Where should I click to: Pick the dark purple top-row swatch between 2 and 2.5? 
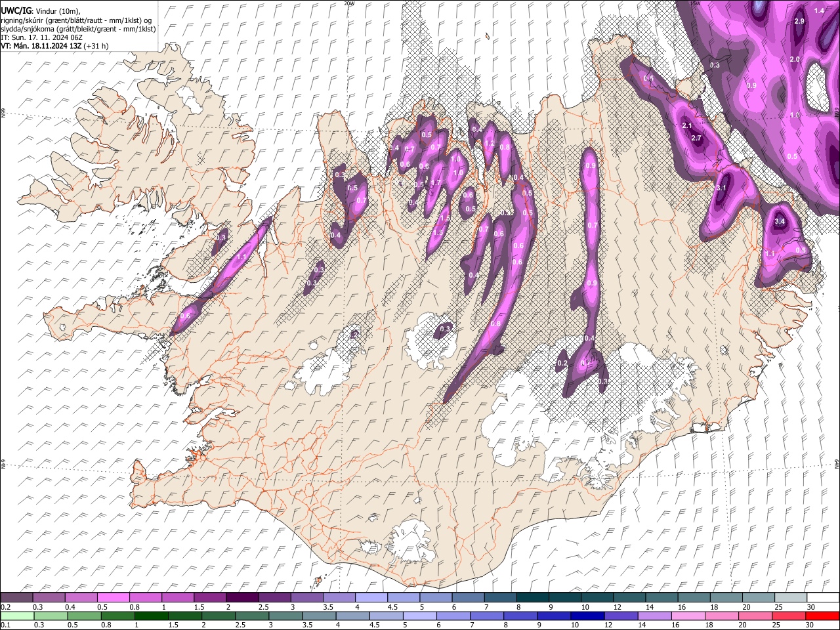point(242,598)
